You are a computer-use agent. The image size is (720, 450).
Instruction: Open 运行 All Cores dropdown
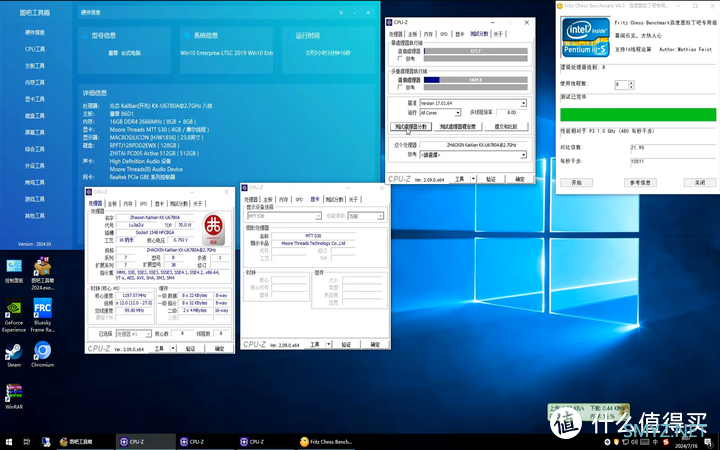pyautogui.click(x=440, y=113)
